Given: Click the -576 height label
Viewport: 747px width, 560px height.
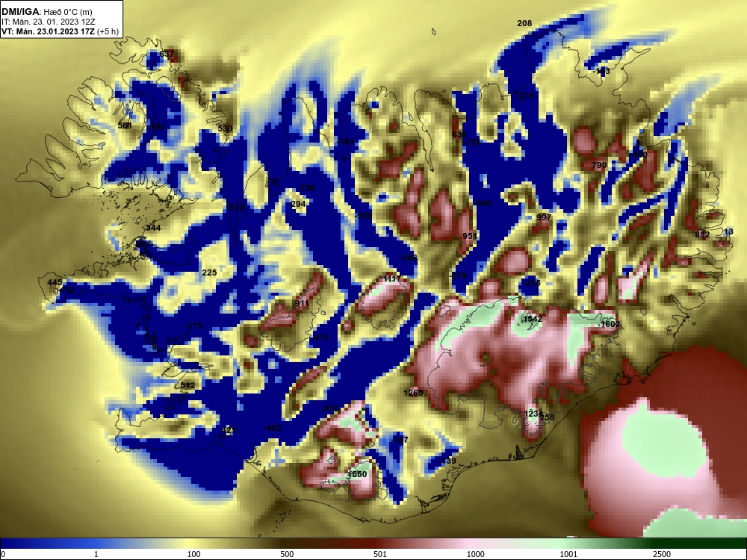Looking at the screenshot, I should pos(329,408).
